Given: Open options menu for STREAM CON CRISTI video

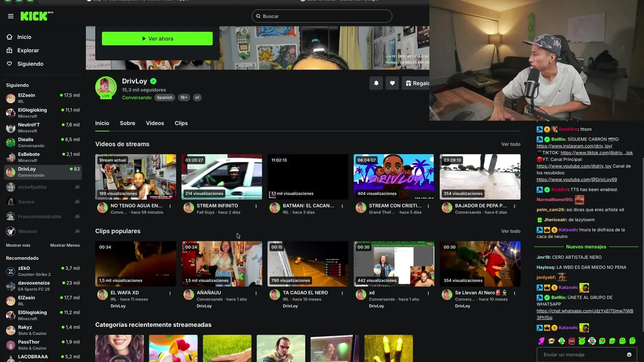Looking at the screenshot, I should (x=428, y=206).
